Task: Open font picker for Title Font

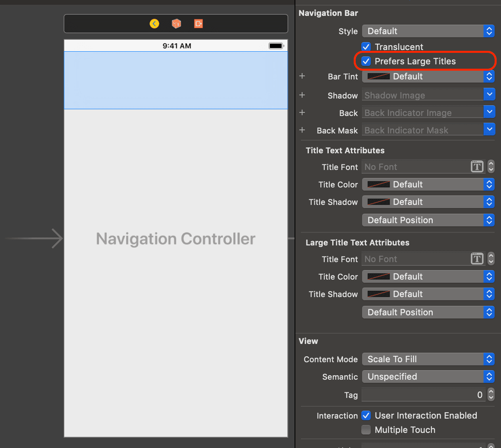Action: click(x=477, y=167)
